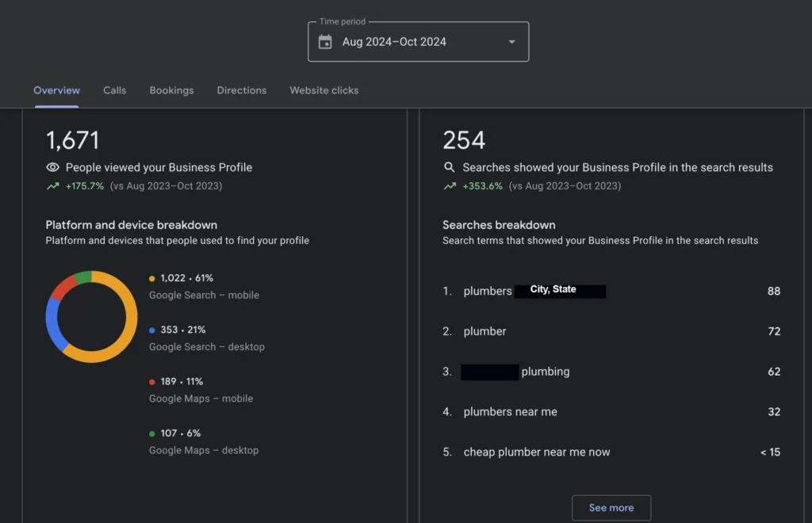Click the eye icon beside profile views
812x523 pixels.
click(53, 167)
